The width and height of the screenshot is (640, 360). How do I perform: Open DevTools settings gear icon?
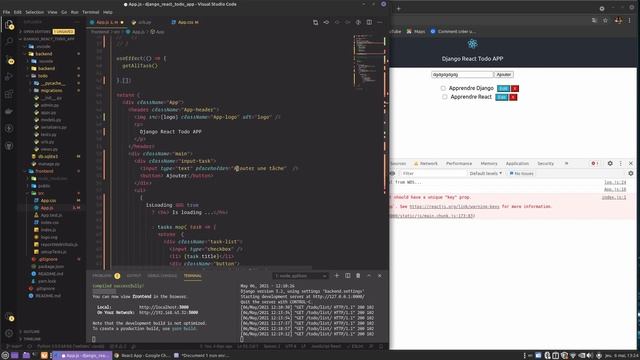(x=610, y=163)
